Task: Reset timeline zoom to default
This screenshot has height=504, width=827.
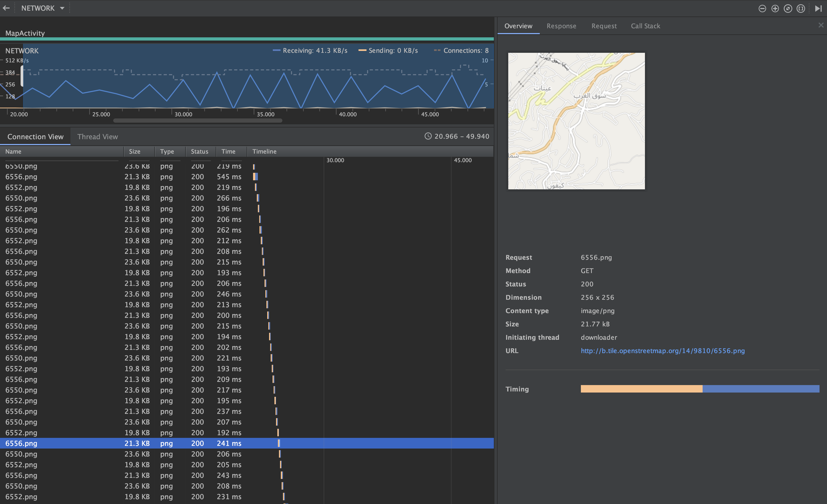Action: point(788,9)
